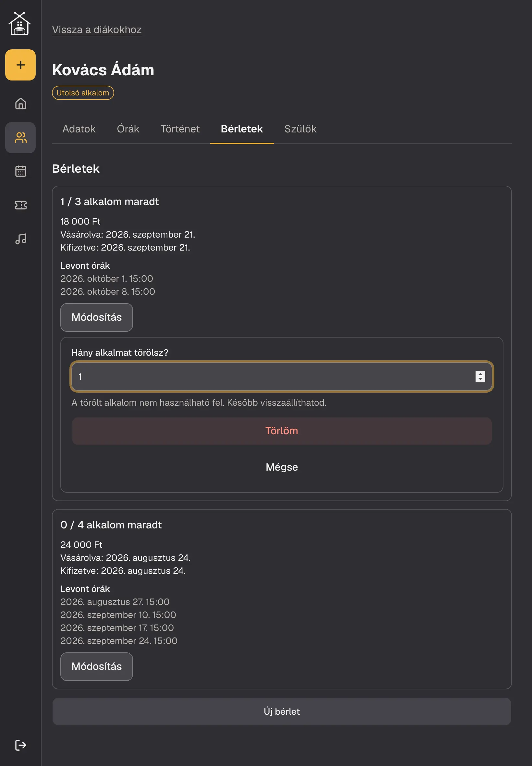Click Módosítás on the 0 / 4 pass
This screenshot has height=766, width=532.
pos(97,666)
